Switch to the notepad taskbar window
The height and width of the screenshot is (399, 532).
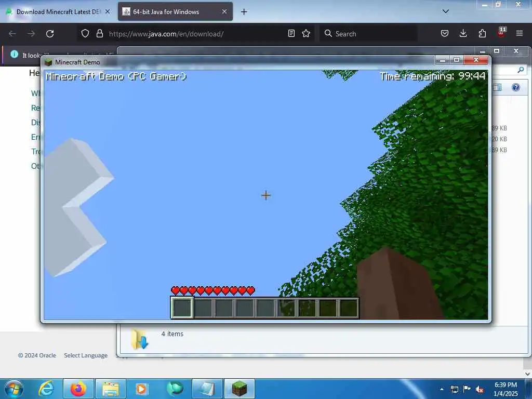click(x=207, y=389)
